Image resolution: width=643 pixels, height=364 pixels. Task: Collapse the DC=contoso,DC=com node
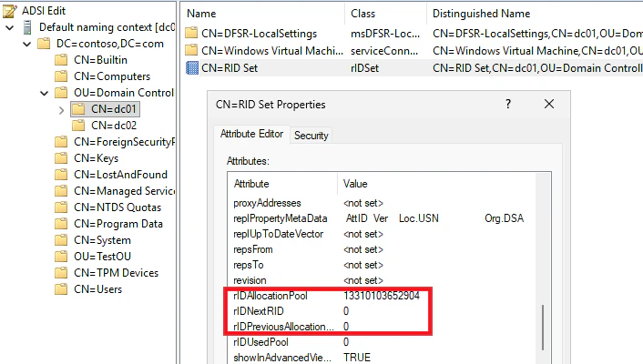coord(27,44)
